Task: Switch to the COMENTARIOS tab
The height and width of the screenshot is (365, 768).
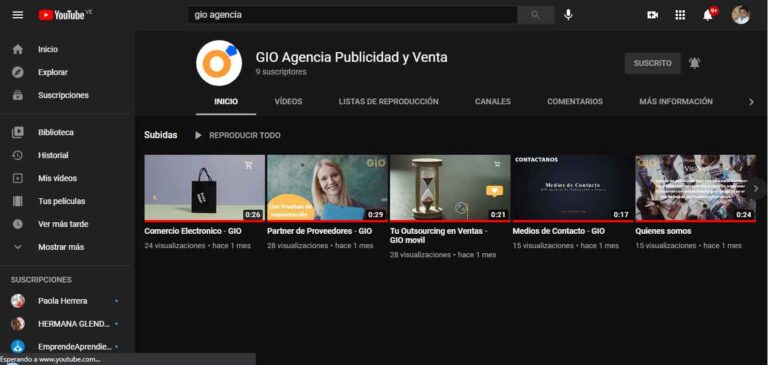Action: coord(575,102)
